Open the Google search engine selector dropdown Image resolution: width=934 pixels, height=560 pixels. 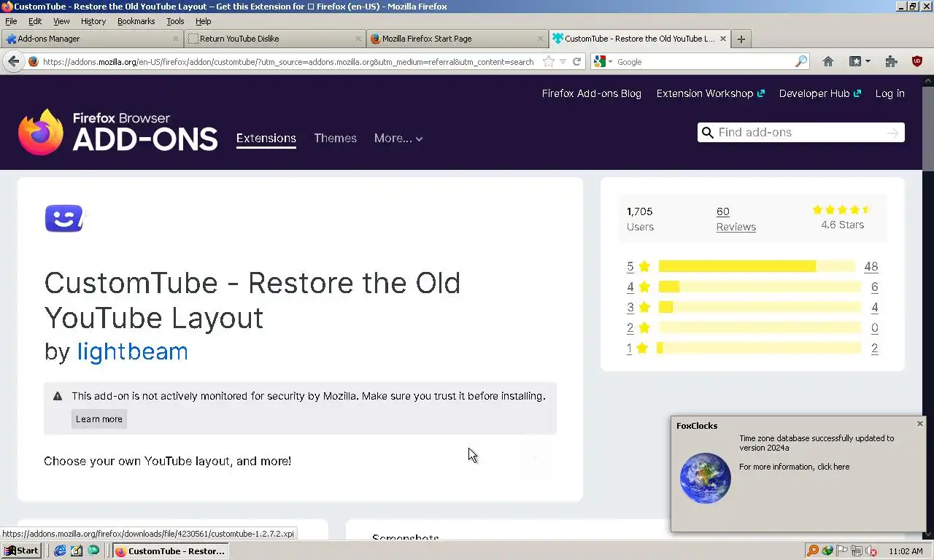pyautogui.click(x=603, y=62)
